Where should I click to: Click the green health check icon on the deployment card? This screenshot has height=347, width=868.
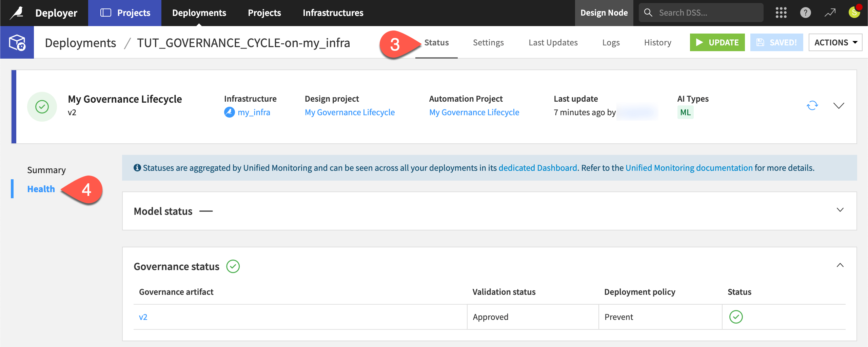(x=42, y=106)
